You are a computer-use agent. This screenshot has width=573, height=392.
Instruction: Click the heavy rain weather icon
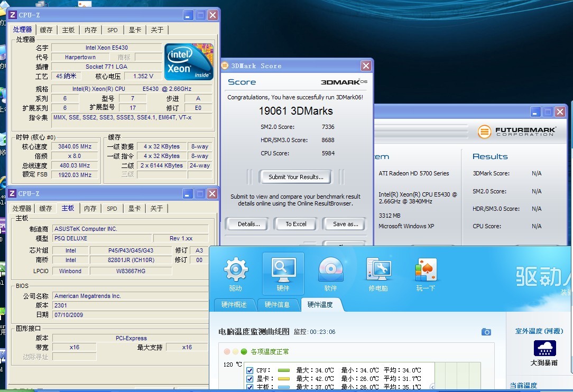[x=544, y=348]
